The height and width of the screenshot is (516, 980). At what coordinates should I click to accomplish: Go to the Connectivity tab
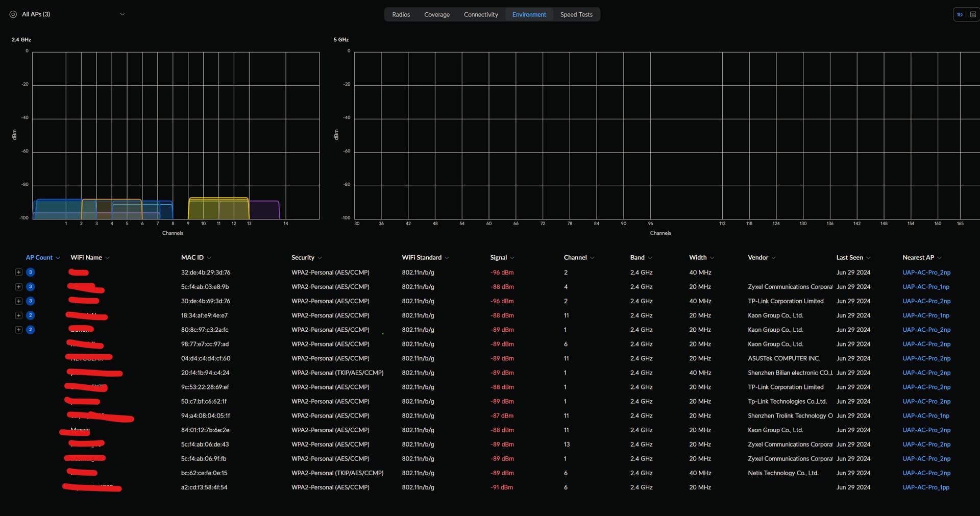point(480,15)
